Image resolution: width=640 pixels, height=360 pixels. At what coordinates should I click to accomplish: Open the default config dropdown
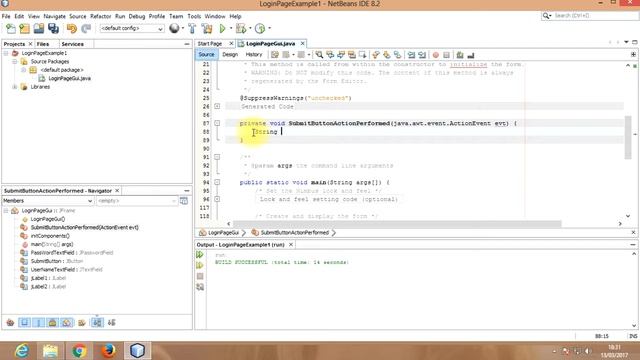(132, 29)
